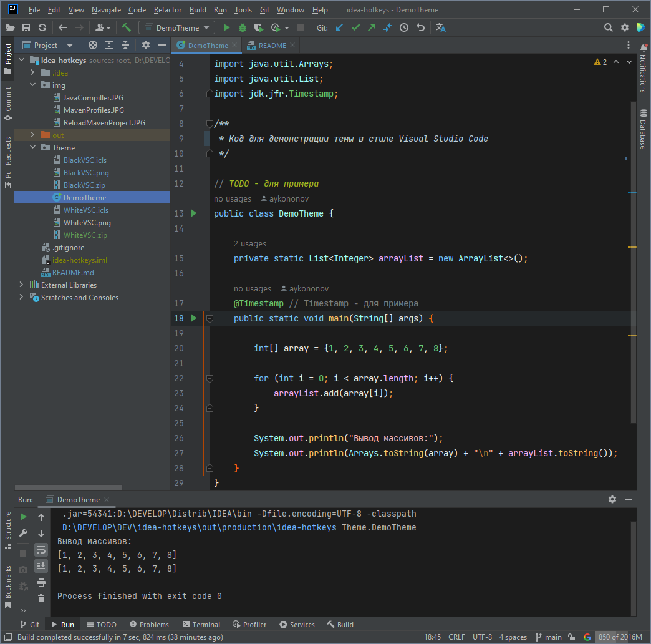This screenshot has height=644, width=651.
Task: Click the Build Project hammer icon
Action: tap(127, 27)
